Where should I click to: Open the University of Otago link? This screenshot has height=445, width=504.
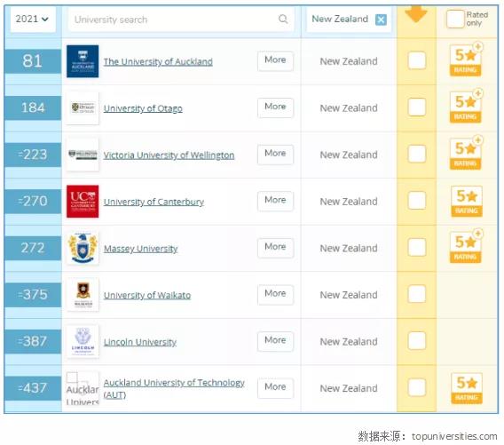[143, 108]
